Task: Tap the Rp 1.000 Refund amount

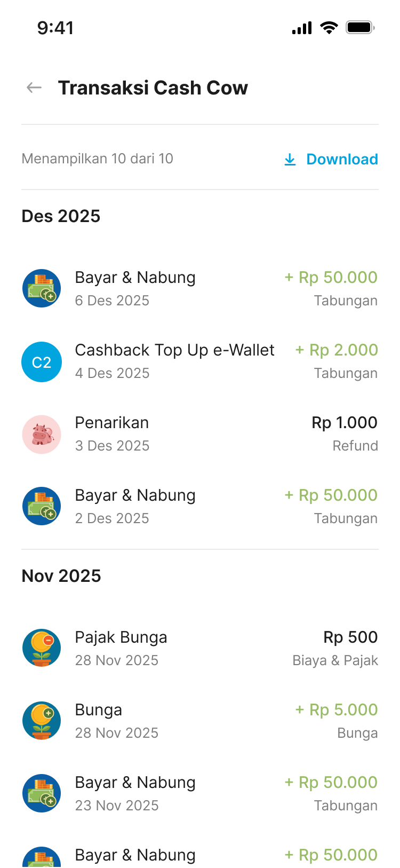Action: coord(345,423)
